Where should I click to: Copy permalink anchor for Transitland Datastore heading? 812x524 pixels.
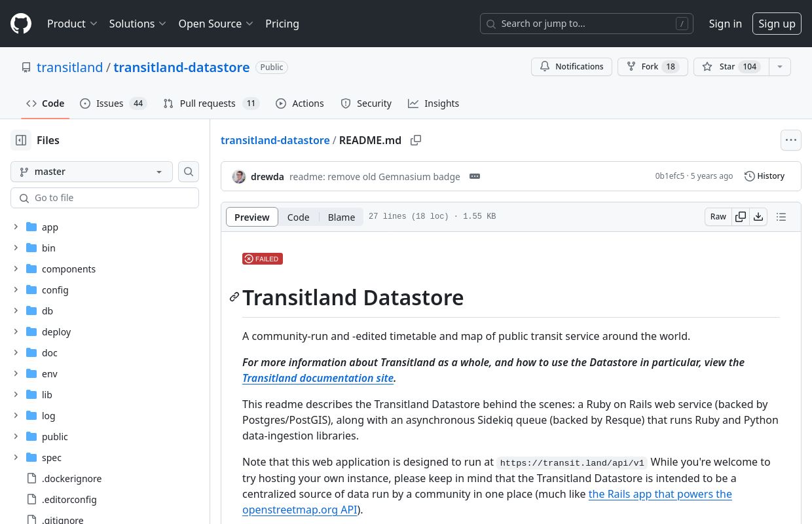234,297
